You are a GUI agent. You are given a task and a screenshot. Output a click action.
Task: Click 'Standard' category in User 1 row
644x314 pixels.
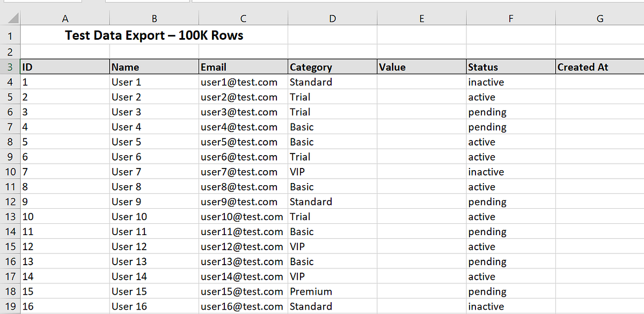tap(333, 82)
